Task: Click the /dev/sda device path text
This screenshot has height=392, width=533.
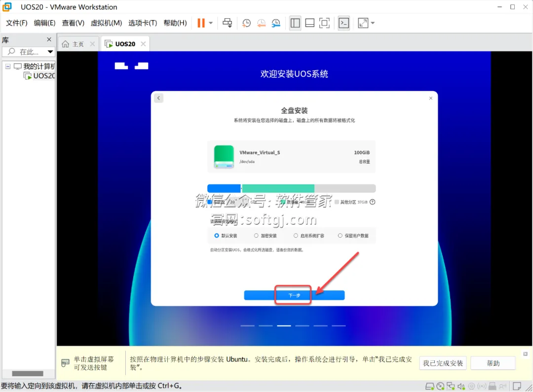Action: [x=247, y=162]
